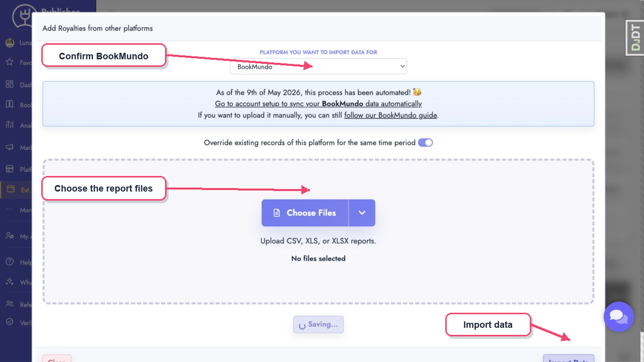Click the Close button at dialog bottom

(57, 358)
